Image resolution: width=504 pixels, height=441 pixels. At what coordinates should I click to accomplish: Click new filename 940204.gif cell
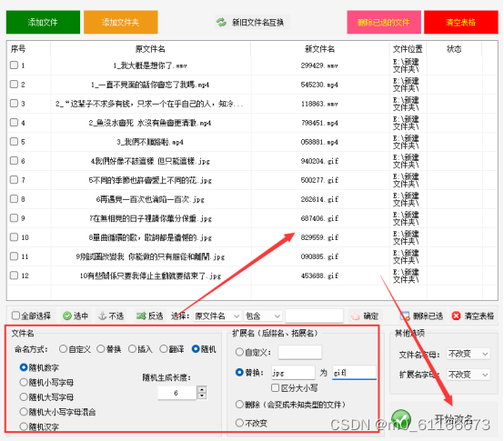(319, 161)
